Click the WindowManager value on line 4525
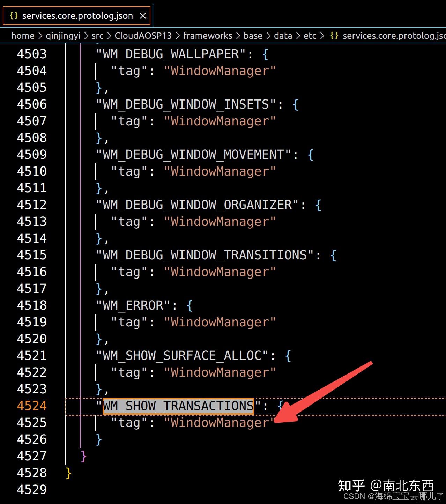446x504 pixels. click(219, 422)
